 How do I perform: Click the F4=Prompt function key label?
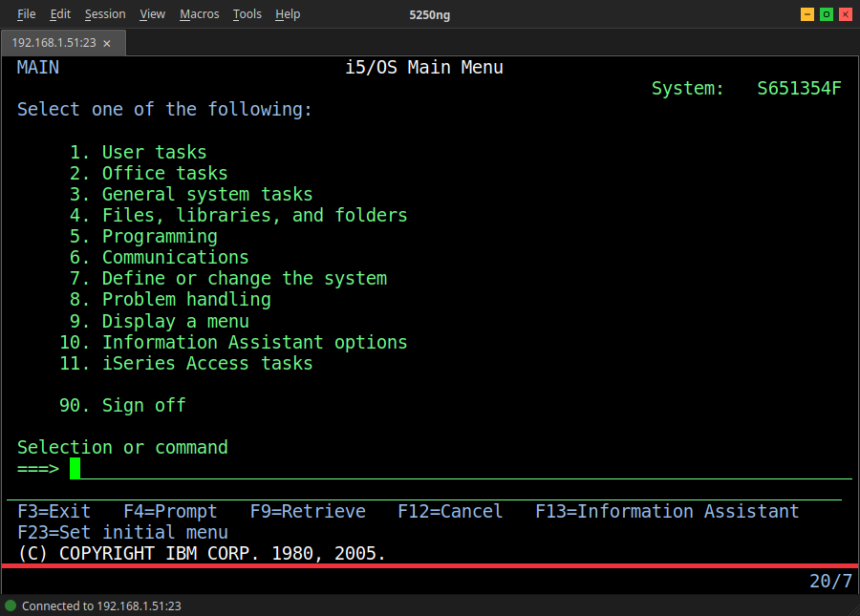click(171, 511)
